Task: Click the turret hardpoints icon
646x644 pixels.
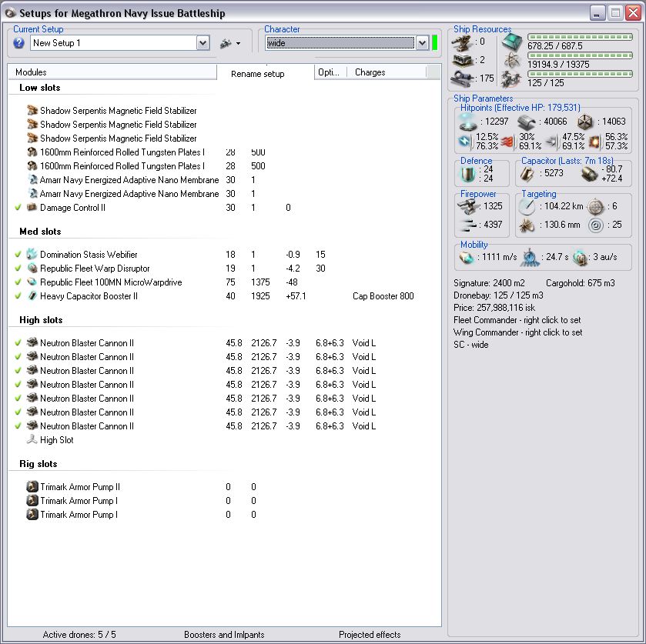Action: click(462, 42)
